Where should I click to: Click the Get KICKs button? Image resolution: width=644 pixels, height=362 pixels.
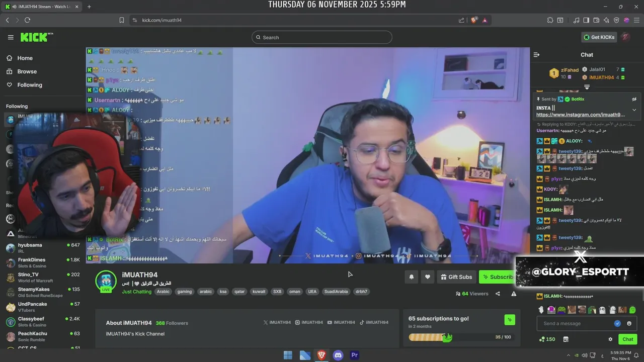coord(599,37)
